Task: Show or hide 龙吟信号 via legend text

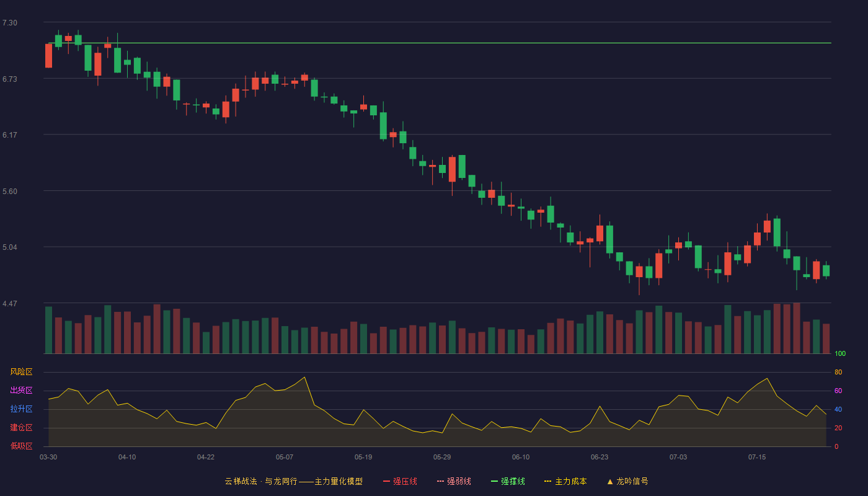Action: click(632, 481)
